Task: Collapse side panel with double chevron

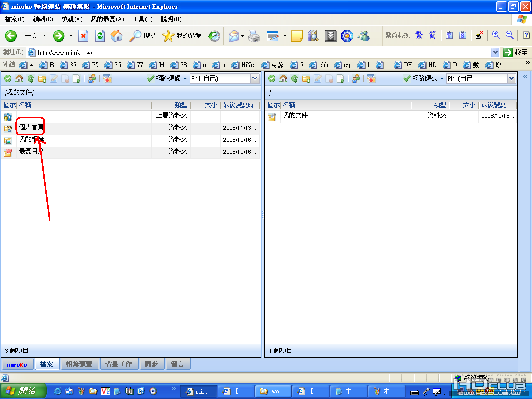Action: pos(525,77)
